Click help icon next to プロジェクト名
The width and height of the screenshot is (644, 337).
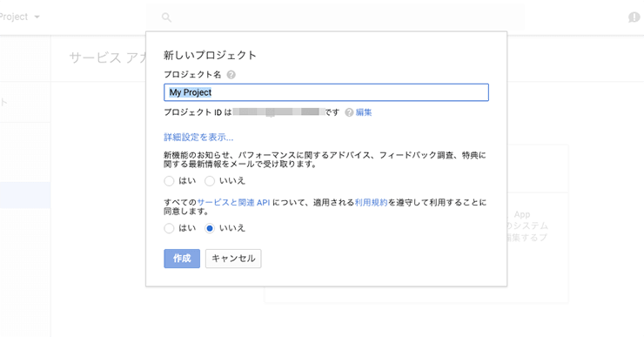231,75
